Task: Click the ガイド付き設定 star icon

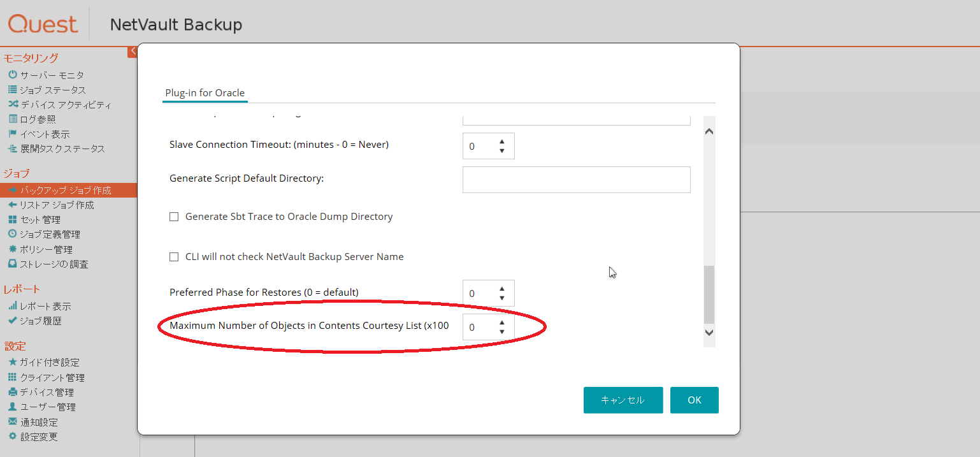Action: click(x=13, y=362)
